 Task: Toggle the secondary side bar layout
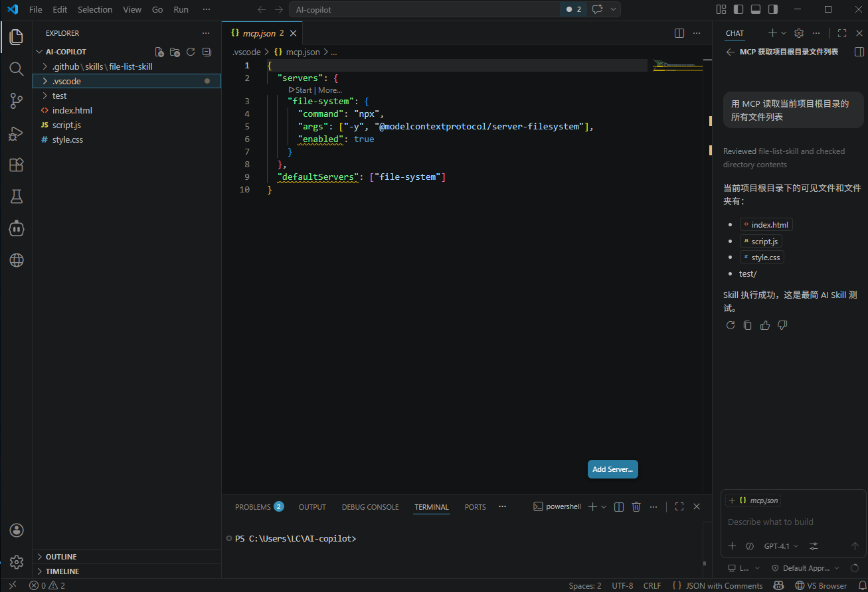[773, 9]
